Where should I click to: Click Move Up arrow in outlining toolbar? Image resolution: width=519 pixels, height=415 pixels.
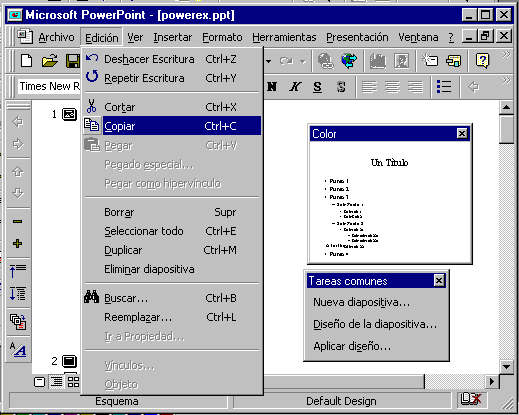[18, 172]
